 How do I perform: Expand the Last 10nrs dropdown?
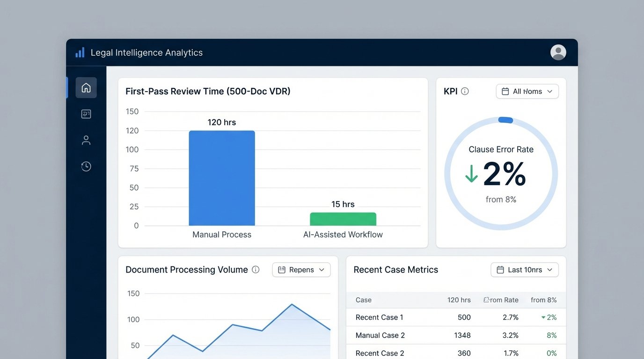(525, 270)
